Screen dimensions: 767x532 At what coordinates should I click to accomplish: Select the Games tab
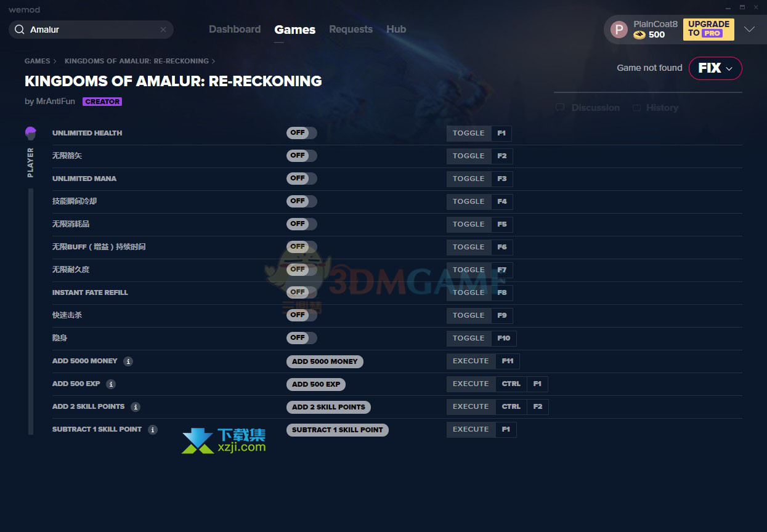pyautogui.click(x=295, y=30)
